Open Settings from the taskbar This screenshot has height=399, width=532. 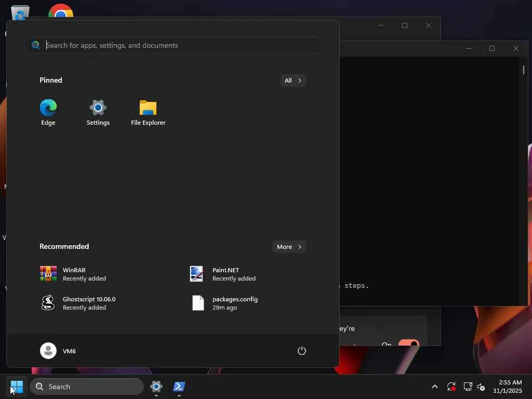click(156, 387)
